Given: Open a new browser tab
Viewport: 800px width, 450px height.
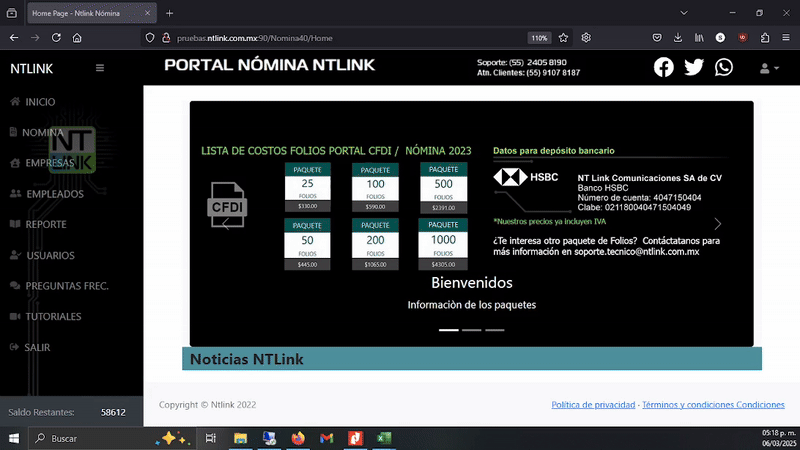Looking at the screenshot, I should pyautogui.click(x=169, y=13).
